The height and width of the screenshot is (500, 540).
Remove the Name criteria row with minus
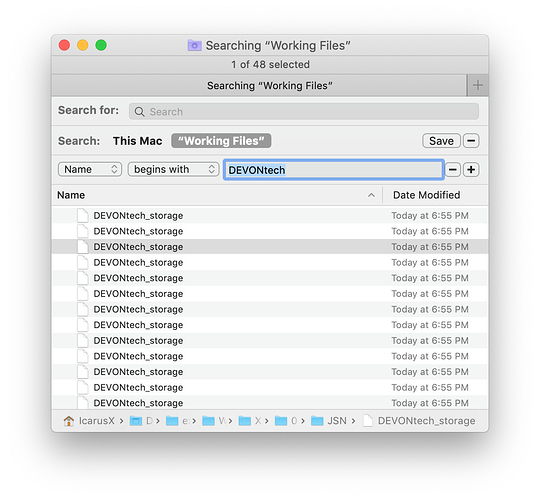tap(453, 169)
